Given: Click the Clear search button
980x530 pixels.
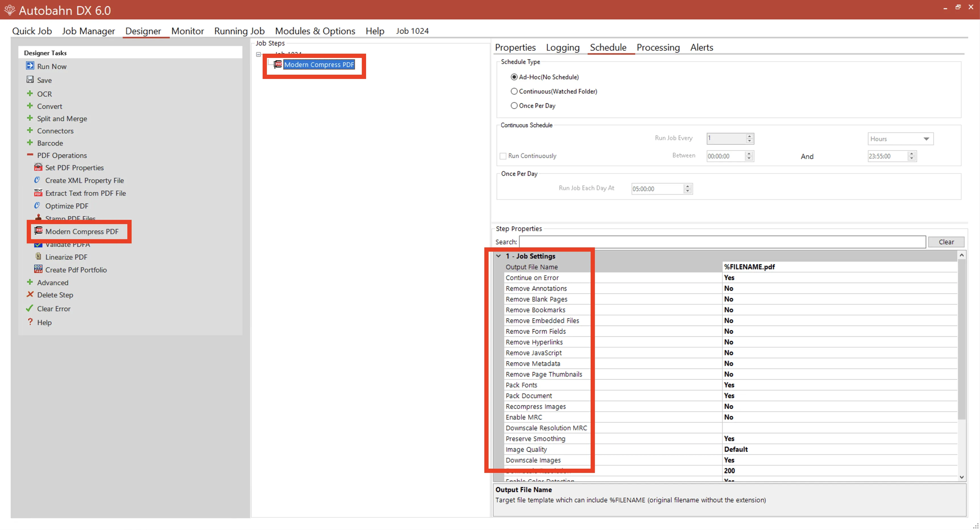Looking at the screenshot, I should pyautogui.click(x=946, y=242).
